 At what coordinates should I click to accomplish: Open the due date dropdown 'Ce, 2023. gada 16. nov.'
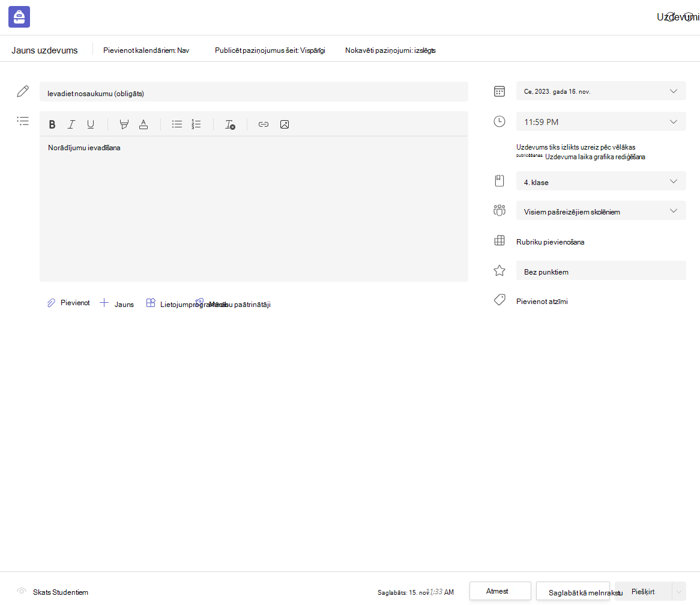601,91
